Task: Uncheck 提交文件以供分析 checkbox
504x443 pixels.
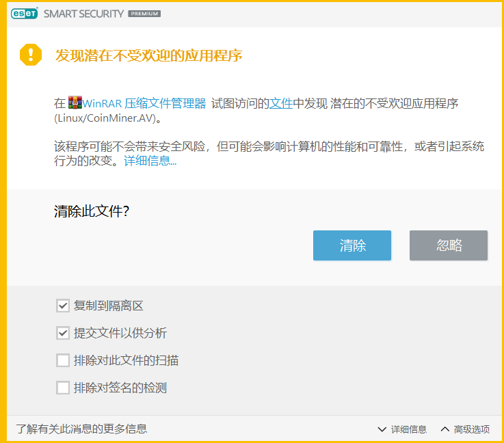Action: [63, 333]
